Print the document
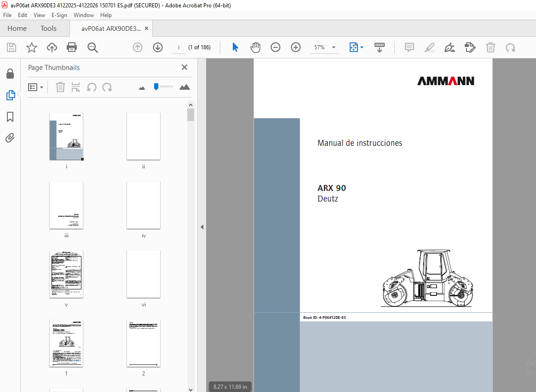The height and width of the screenshot is (392, 536). (72, 47)
